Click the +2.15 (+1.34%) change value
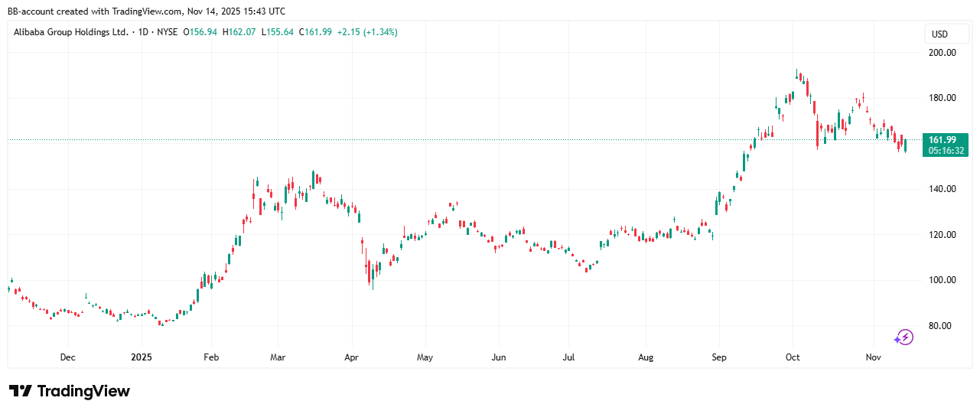Viewport: 980px width, 414px height. click(x=369, y=32)
